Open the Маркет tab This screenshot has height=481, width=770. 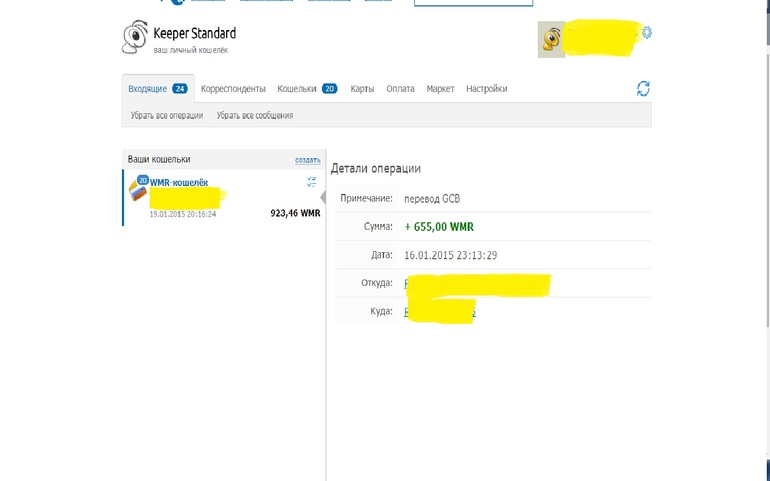coord(440,89)
